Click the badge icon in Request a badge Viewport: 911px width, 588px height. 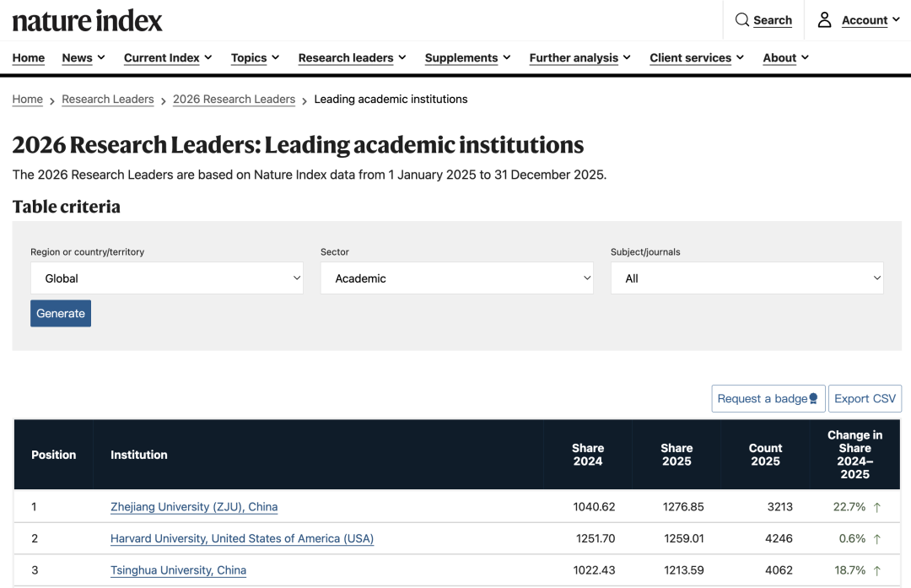813,398
